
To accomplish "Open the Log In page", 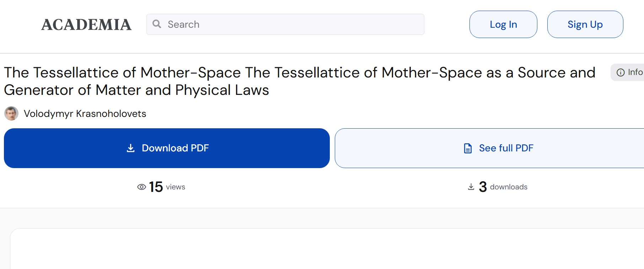I will click(x=503, y=25).
